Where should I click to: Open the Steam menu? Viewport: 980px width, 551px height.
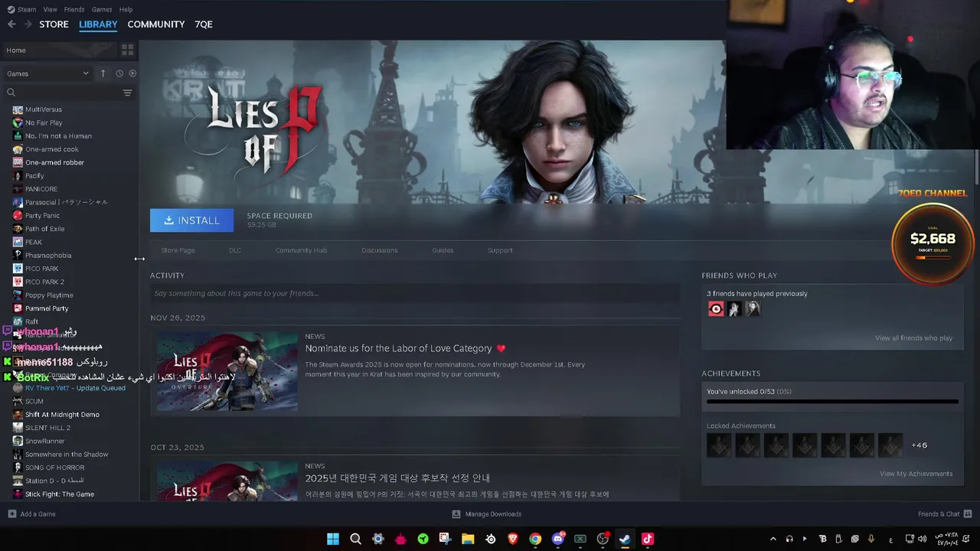(x=27, y=9)
